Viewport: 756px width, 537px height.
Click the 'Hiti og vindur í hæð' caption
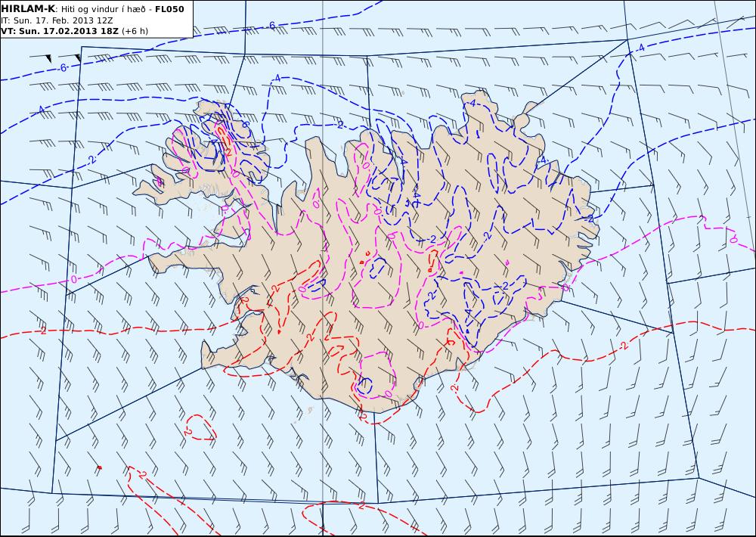pos(103,10)
